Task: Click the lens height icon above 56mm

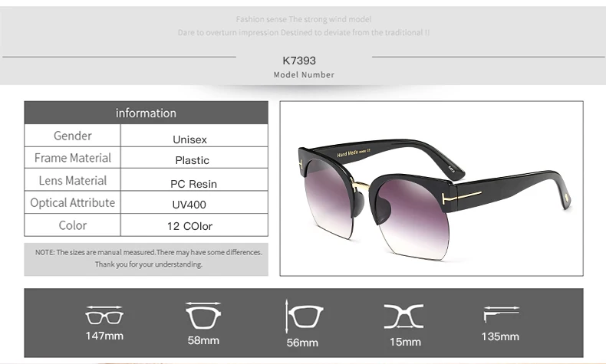Action: [305, 316]
